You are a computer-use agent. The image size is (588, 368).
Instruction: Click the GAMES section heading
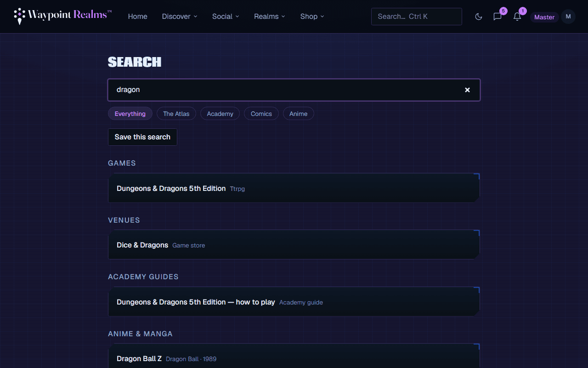click(122, 163)
